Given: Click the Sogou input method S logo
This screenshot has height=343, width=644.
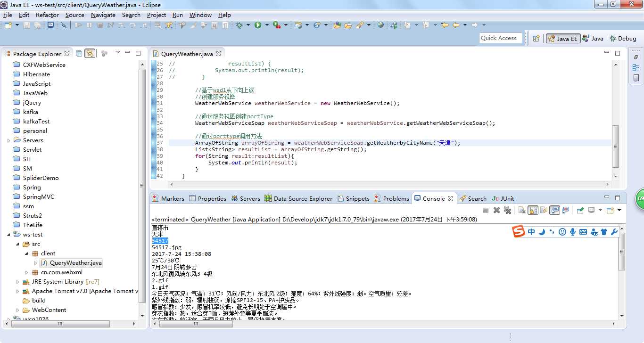Looking at the screenshot, I should (x=519, y=231).
